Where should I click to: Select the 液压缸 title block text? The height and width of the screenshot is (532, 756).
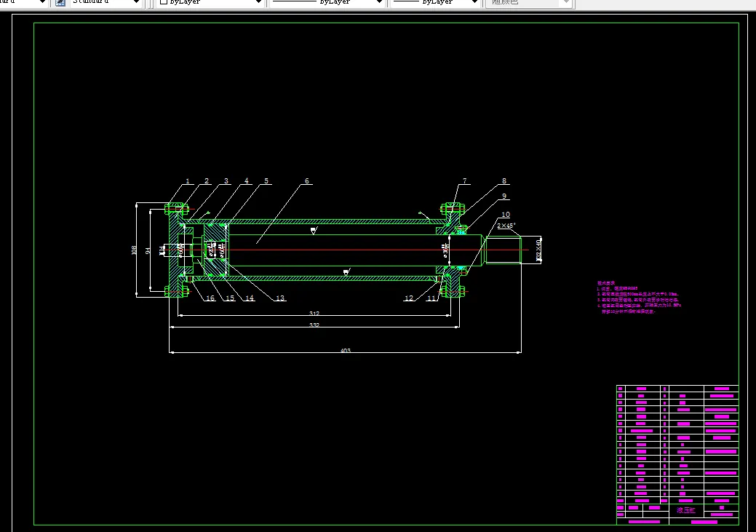[x=686, y=510]
